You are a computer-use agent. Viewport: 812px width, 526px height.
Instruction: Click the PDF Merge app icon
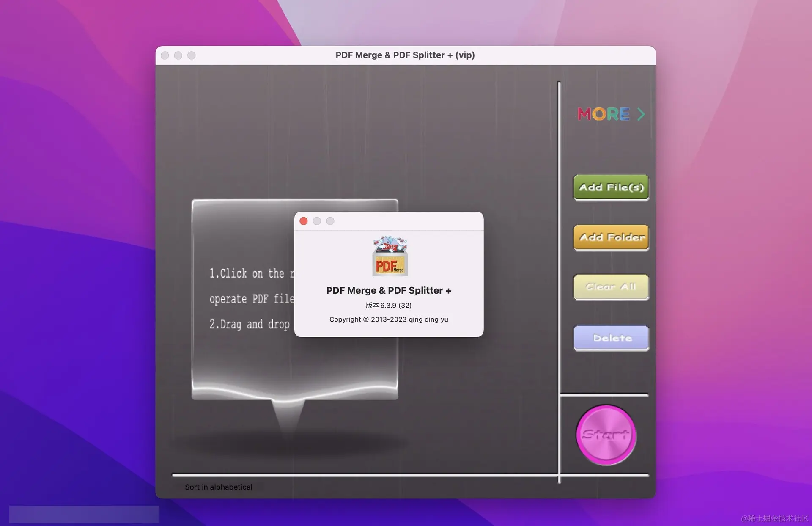pos(390,256)
